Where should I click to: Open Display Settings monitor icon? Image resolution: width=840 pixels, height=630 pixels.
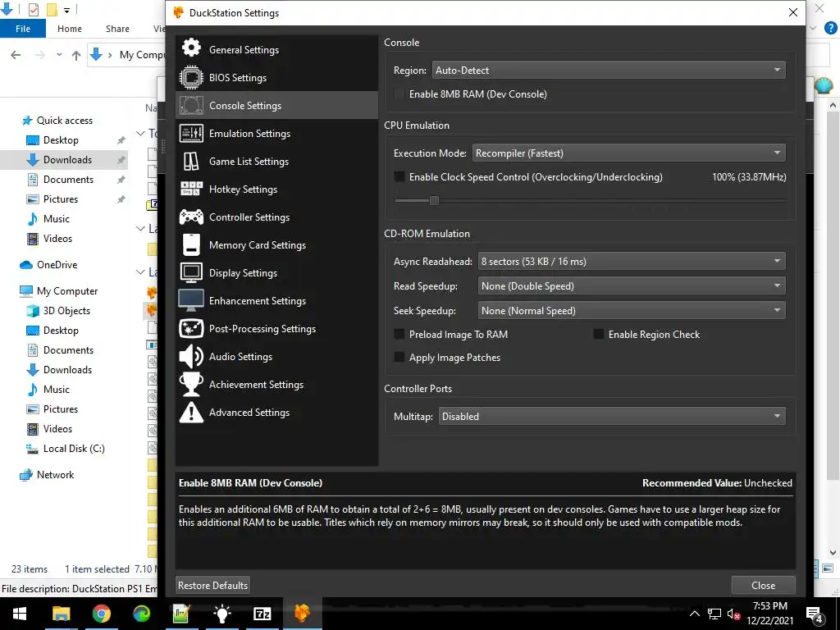[x=191, y=272]
